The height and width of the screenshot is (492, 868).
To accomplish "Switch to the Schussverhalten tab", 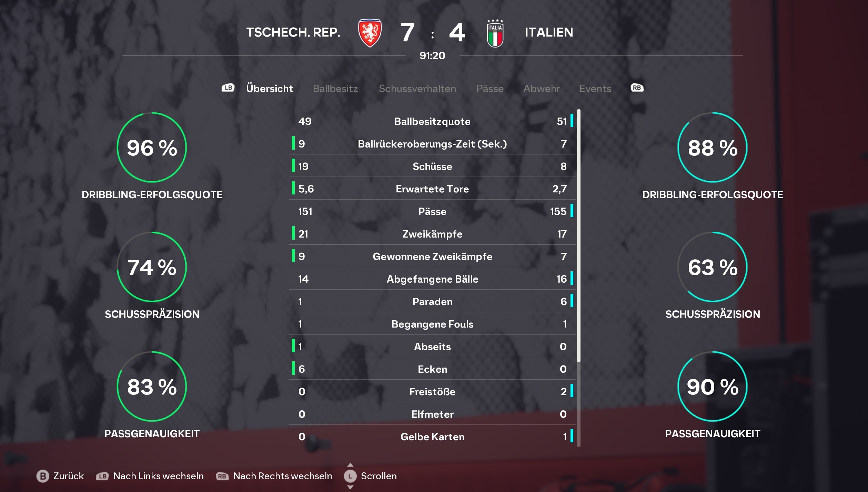I will pyautogui.click(x=417, y=89).
